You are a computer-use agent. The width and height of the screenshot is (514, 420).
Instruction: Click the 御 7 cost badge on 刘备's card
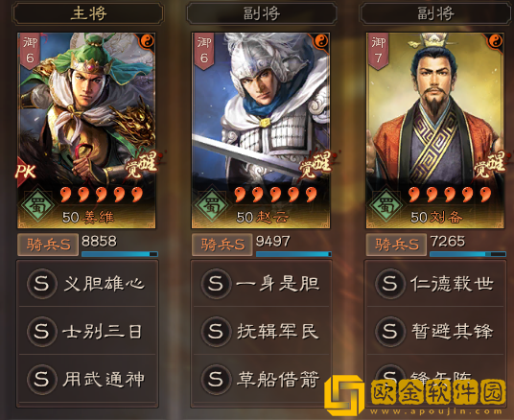(378, 51)
